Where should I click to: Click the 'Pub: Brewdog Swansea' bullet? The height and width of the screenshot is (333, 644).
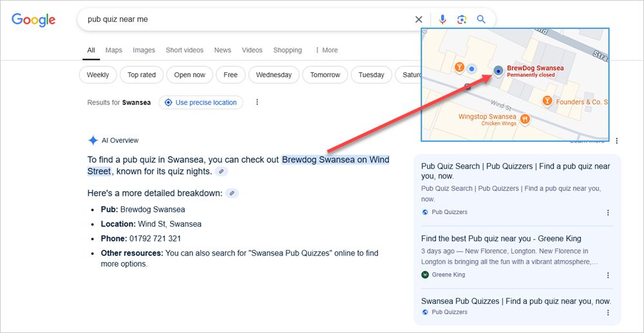tap(143, 209)
